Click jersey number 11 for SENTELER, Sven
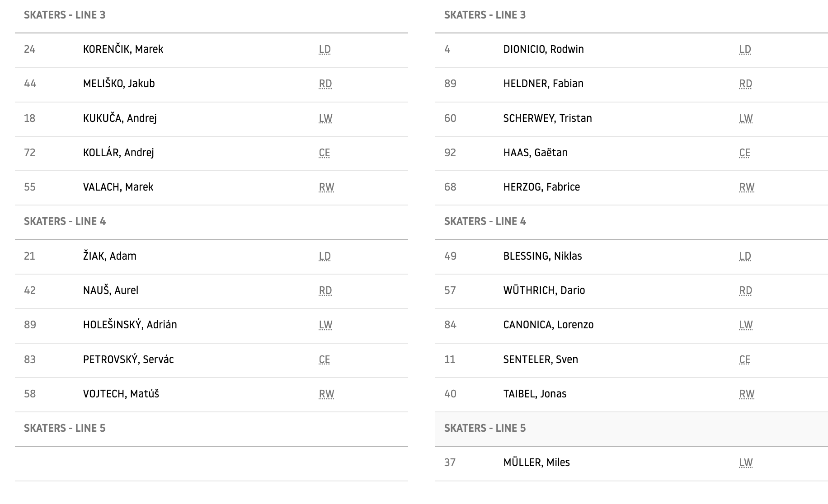 click(x=450, y=359)
